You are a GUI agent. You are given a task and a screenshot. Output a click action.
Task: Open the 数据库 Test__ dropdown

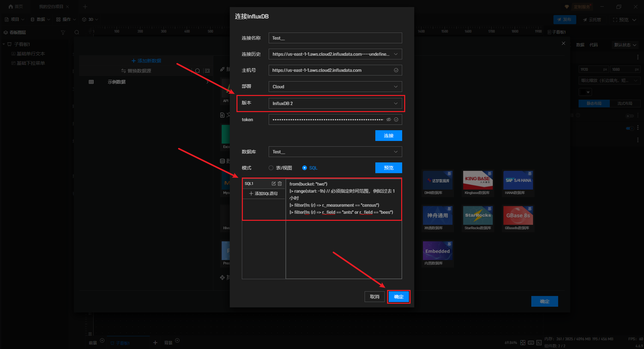[x=335, y=152]
